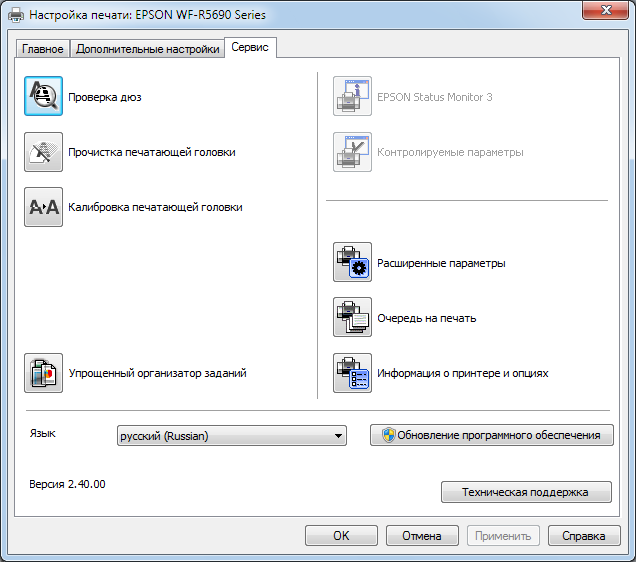Screen dimensions: 636x562
Task: Open Техническая поддержка button
Action: (526, 492)
